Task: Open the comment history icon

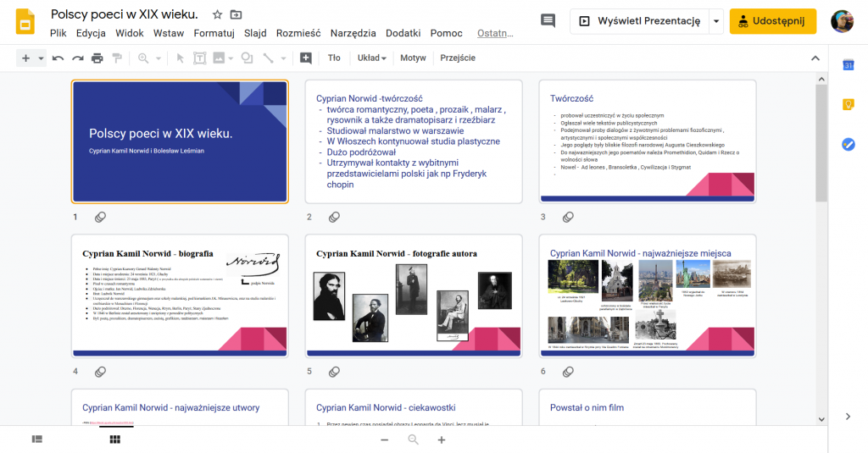Action: point(548,21)
